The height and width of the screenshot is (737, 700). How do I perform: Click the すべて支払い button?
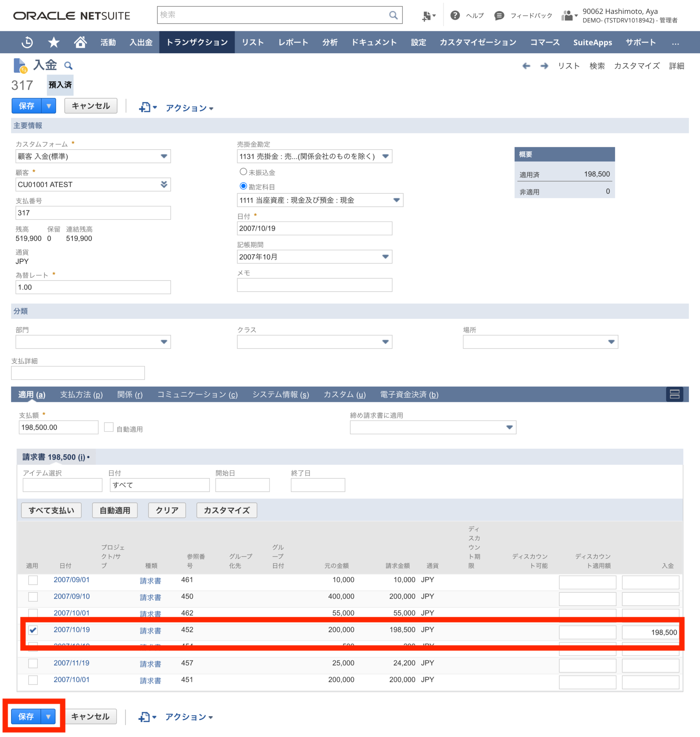(51, 510)
